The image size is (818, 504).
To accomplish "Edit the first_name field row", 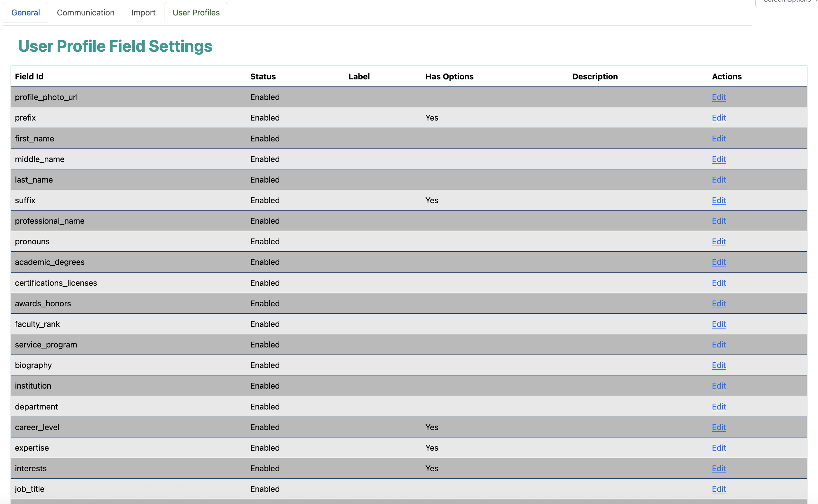I will [719, 138].
